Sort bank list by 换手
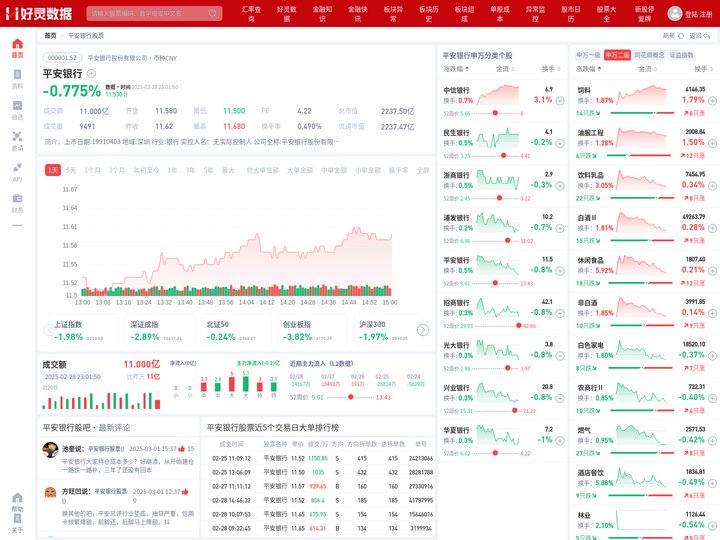This screenshot has height=540, width=720. [551, 69]
